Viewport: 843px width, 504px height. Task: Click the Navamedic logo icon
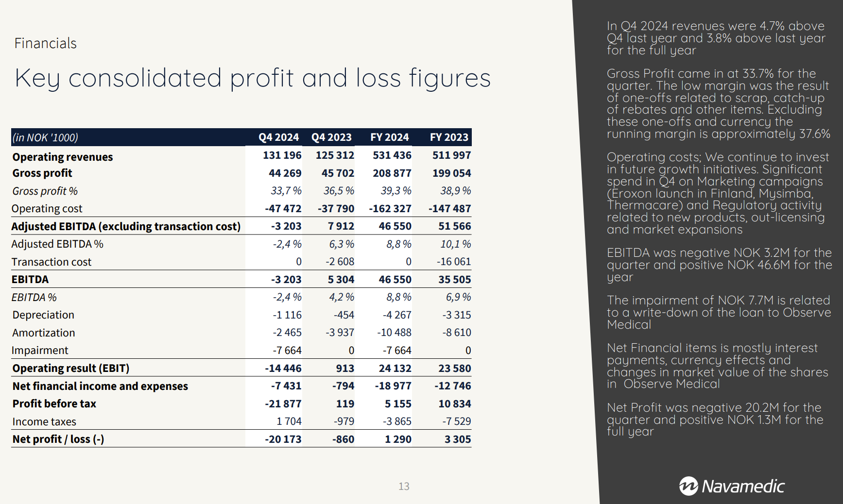click(x=688, y=486)
